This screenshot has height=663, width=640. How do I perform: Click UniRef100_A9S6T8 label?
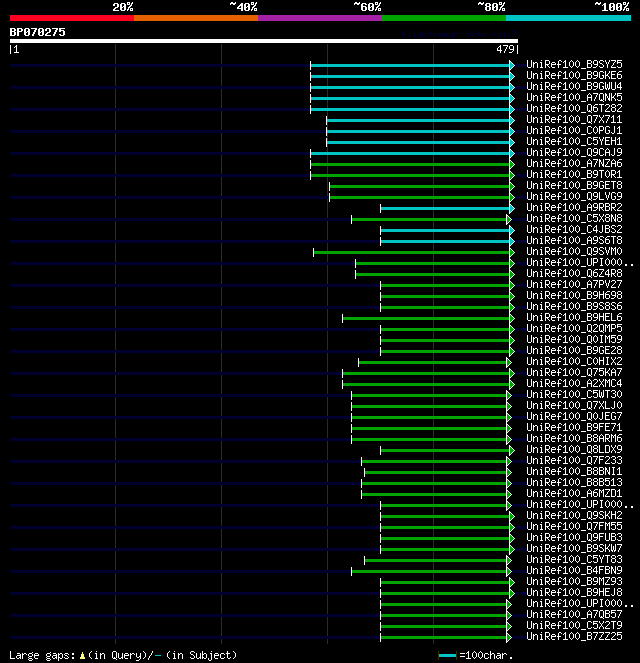tap(574, 240)
